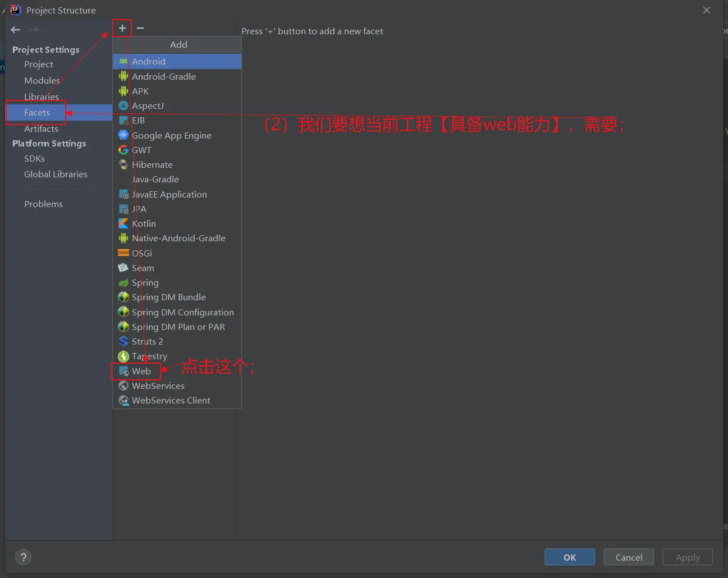Click the GWT Google logo icon
Screen dimensions: 728x578
[123, 150]
